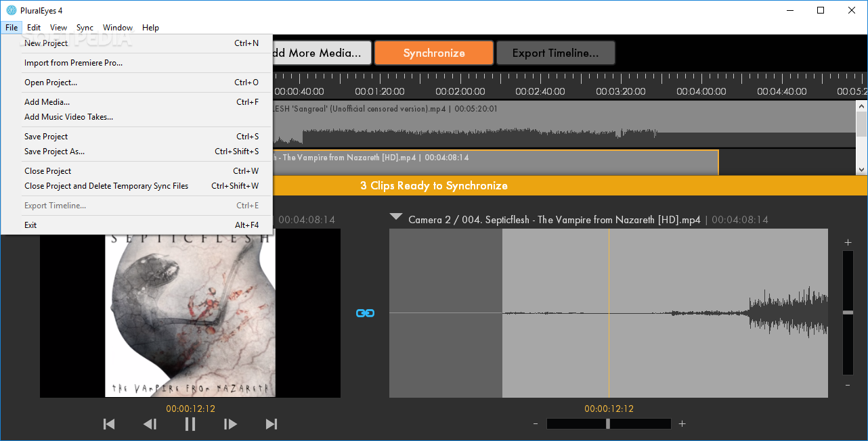The image size is (868, 441).
Task: Choose Open Project menu entry
Action: (x=137, y=83)
